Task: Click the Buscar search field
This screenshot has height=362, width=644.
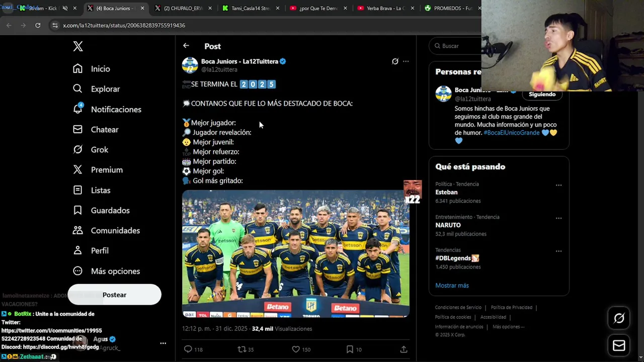Action: point(455,46)
